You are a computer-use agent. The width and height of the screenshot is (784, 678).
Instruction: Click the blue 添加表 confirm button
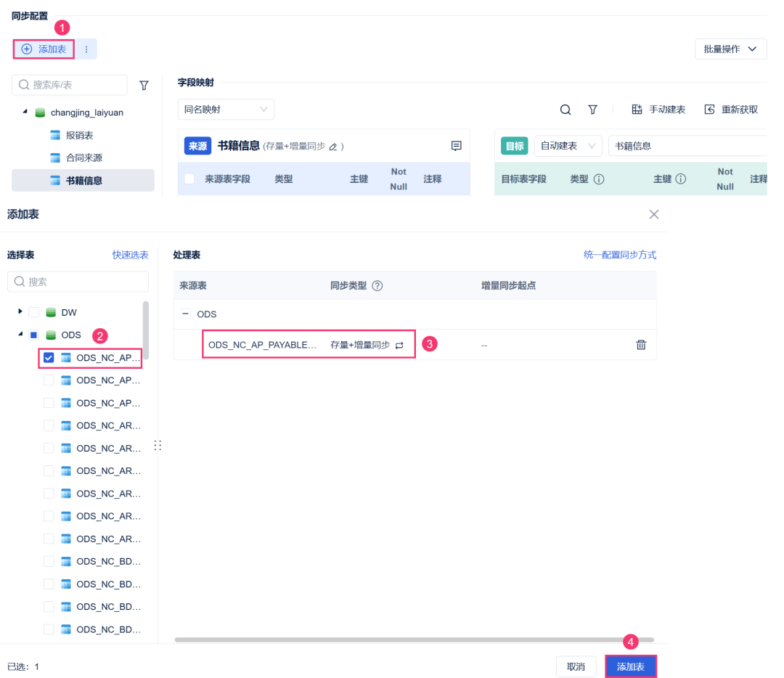point(630,666)
